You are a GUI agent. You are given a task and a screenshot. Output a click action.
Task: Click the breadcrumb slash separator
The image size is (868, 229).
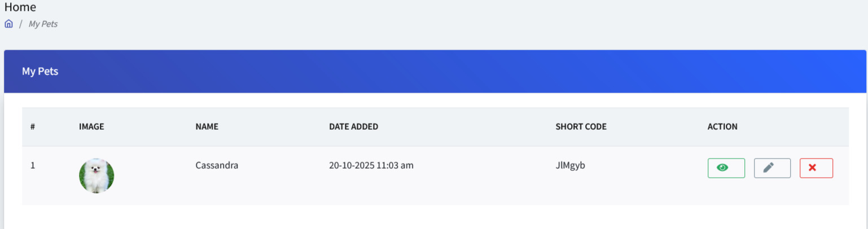pyautogui.click(x=21, y=24)
